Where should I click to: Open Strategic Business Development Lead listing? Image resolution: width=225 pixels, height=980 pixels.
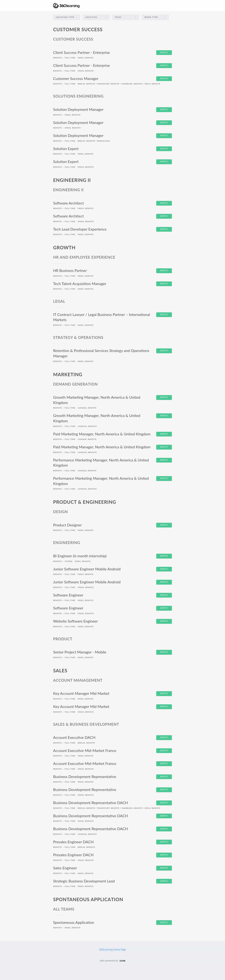[x=84, y=881]
